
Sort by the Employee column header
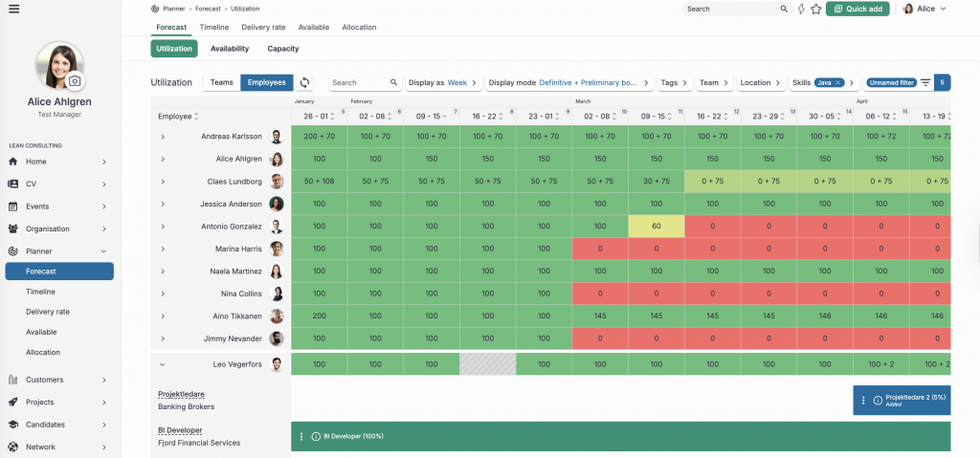point(178,117)
